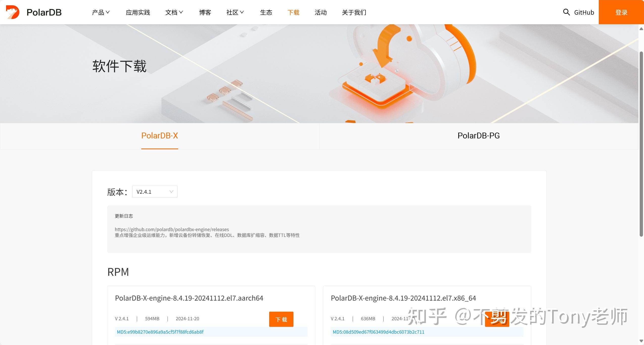644x345 pixels.
Task: Select the 下载 navigation item
Action: point(293,12)
